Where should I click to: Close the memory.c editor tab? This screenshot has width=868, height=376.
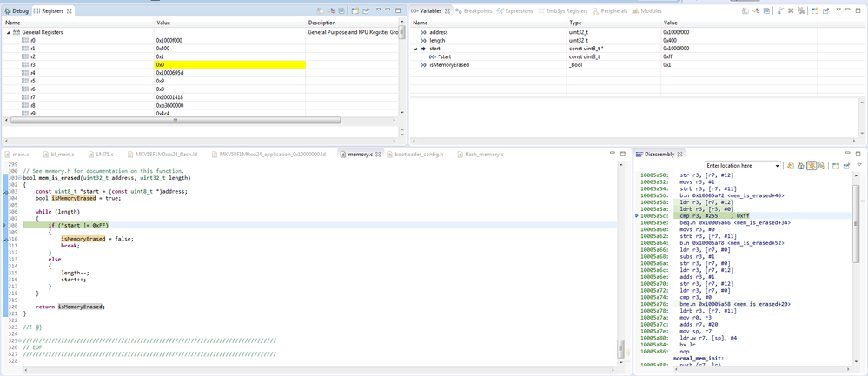(x=378, y=155)
